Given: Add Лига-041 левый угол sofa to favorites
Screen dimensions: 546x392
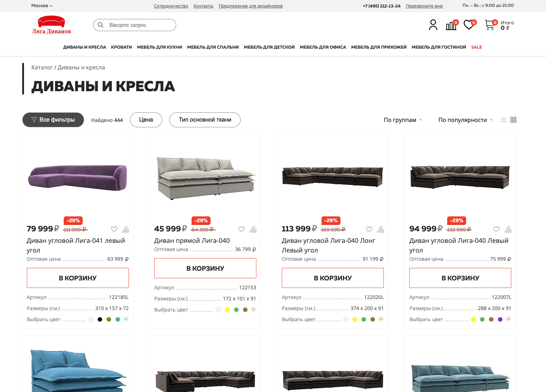Looking at the screenshot, I should pos(114,229).
